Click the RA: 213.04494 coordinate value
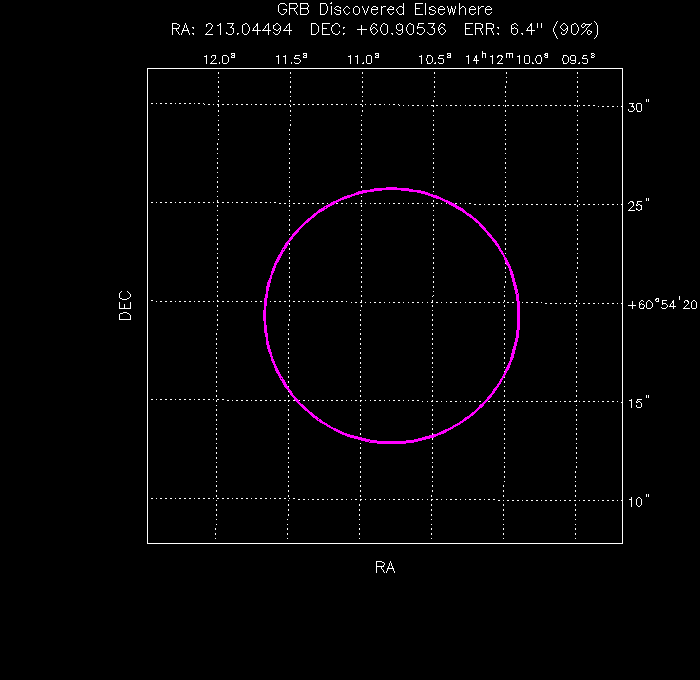The width and height of the screenshot is (700, 680). (x=235, y=29)
